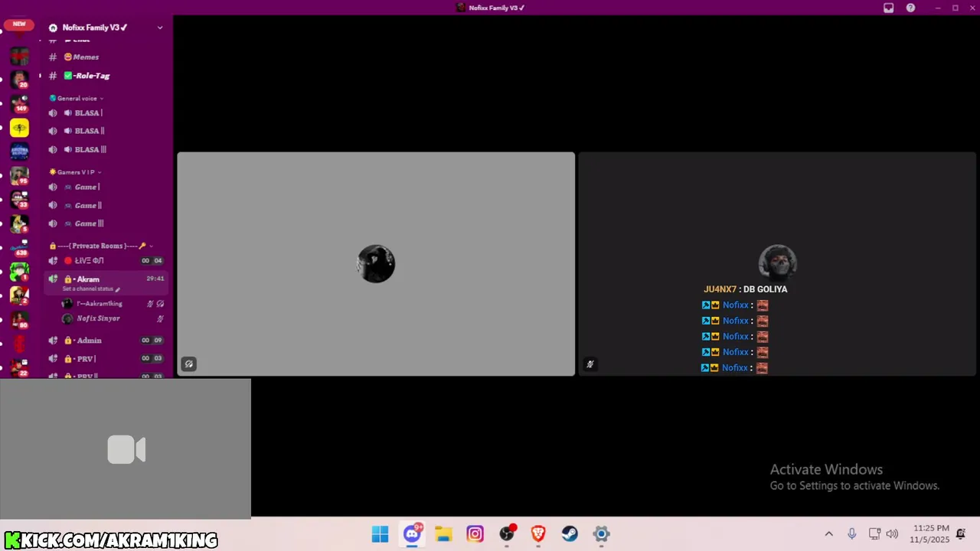Click the muted microphone indicator on the dark tile

pyautogui.click(x=590, y=364)
